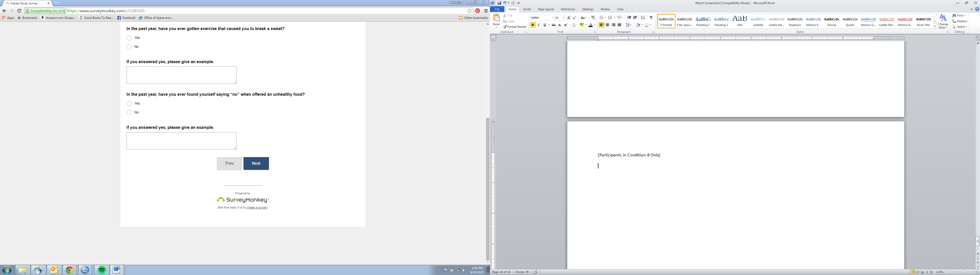This screenshot has height=275, width=980.
Task: Click the font color red swatch
Action: (591, 25)
